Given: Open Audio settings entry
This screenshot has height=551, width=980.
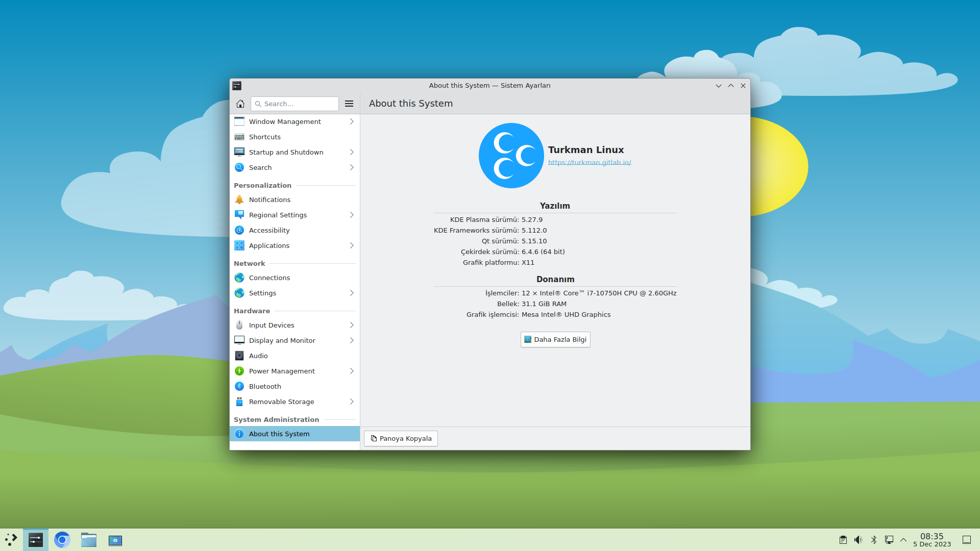Looking at the screenshot, I should (258, 356).
